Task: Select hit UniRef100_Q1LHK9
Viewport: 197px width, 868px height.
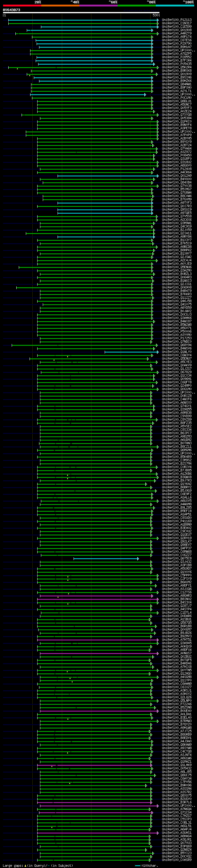Action: pyautogui.click(x=177, y=765)
